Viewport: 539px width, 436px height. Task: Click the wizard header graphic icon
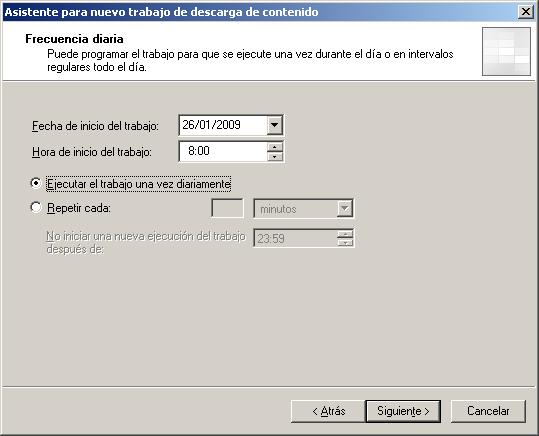click(x=506, y=52)
